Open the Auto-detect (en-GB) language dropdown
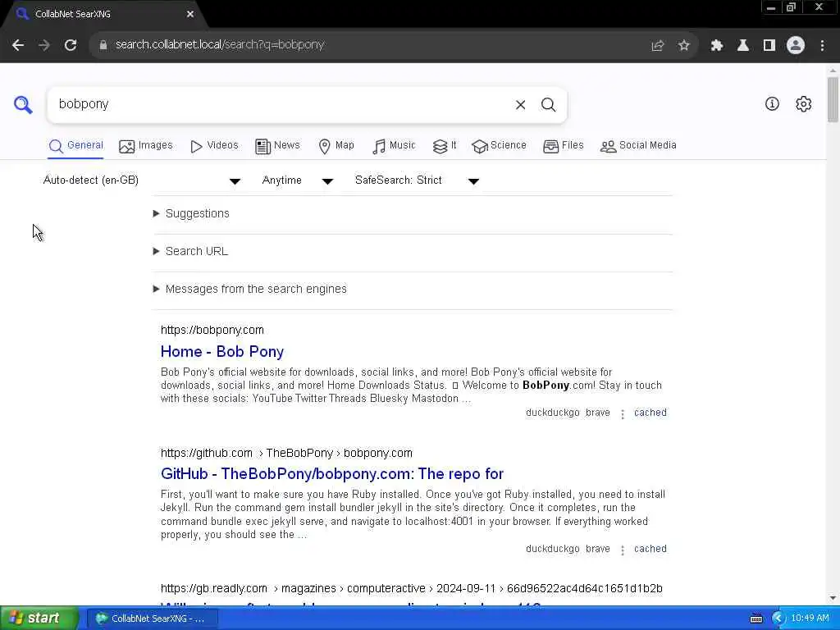Image resolution: width=840 pixels, height=630 pixels. [141, 180]
